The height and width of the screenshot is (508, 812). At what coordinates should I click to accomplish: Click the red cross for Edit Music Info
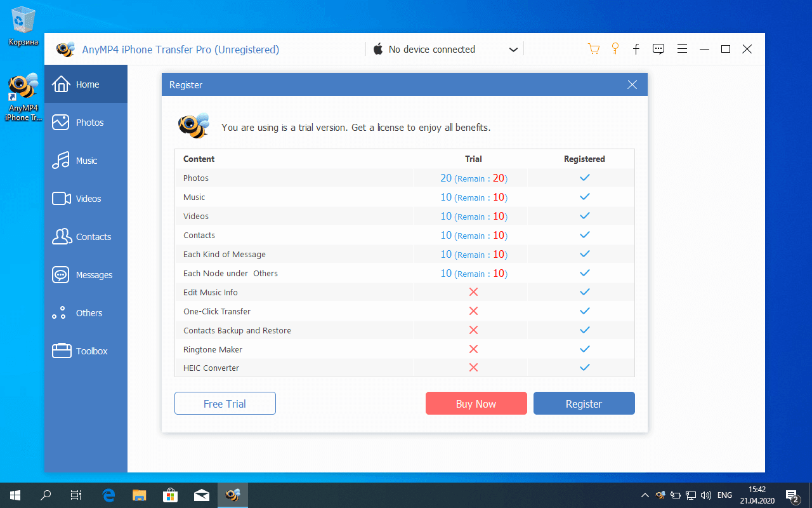pyautogui.click(x=473, y=292)
